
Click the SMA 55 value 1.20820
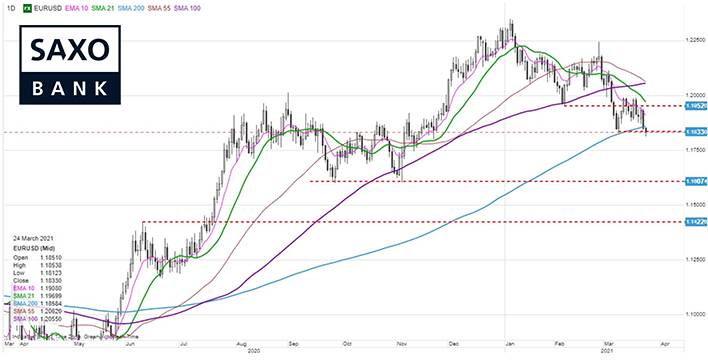(52, 311)
